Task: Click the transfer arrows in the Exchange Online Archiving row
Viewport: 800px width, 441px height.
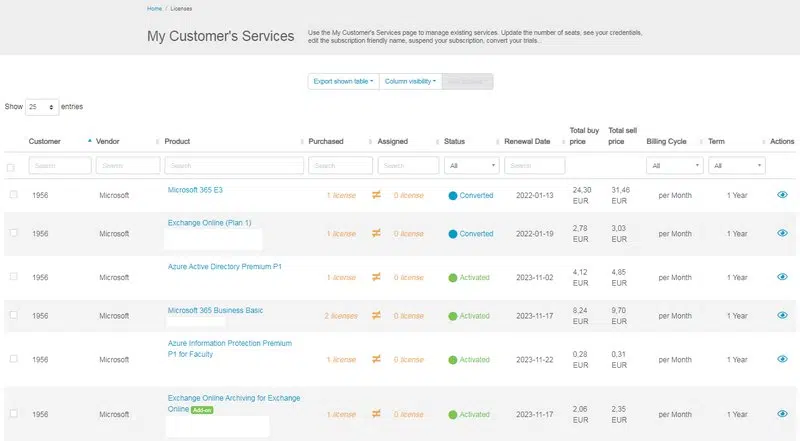Action: click(376, 413)
